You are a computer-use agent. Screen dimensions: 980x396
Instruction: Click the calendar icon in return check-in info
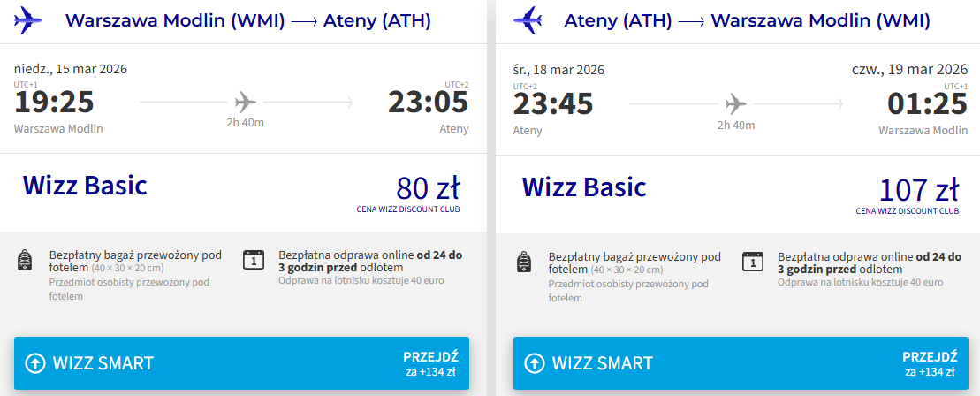pos(753,261)
